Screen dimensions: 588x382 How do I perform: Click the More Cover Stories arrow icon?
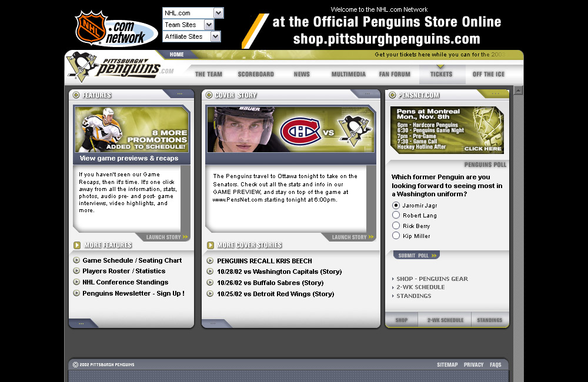pos(211,245)
